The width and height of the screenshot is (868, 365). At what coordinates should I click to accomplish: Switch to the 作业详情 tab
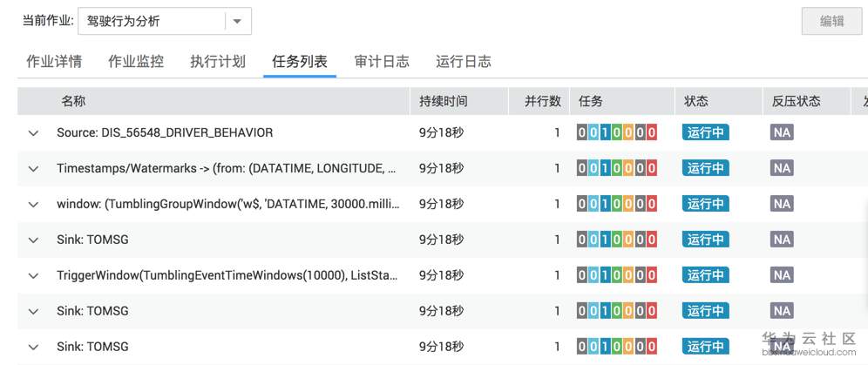54,61
